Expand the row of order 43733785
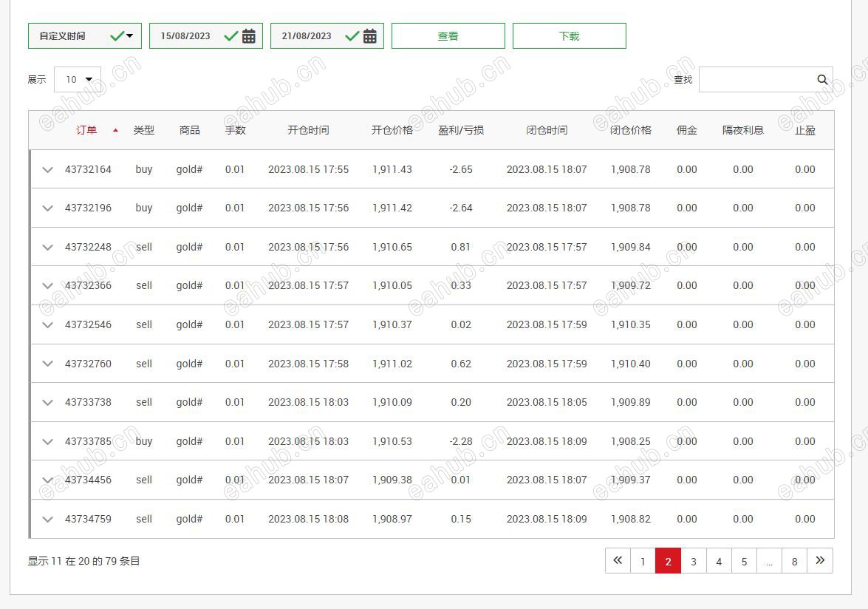Viewport: 868px width, 609px height. click(x=47, y=441)
